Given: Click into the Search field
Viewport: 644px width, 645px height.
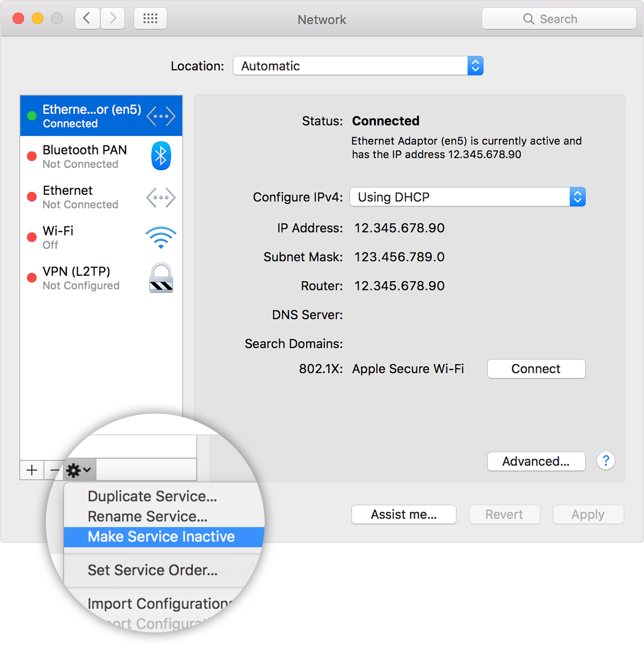Looking at the screenshot, I should (x=559, y=19).
